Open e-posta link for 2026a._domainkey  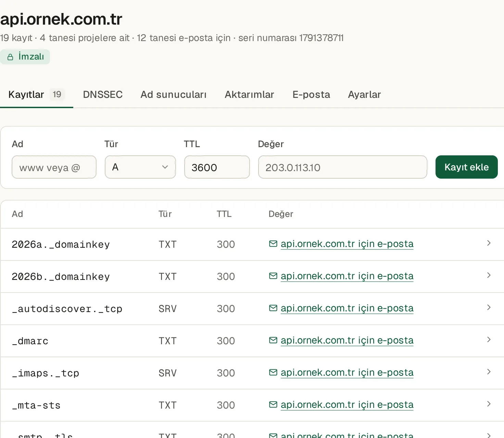click(x=347, y=244)
